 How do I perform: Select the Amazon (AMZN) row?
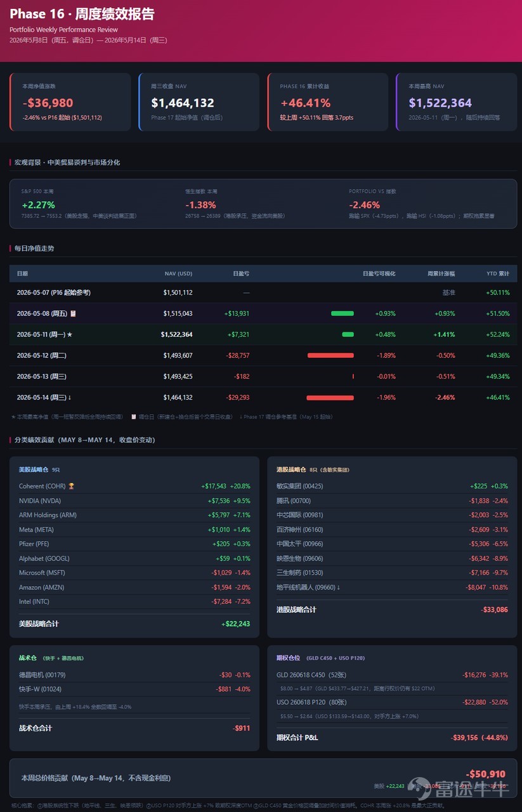[134, 587]
